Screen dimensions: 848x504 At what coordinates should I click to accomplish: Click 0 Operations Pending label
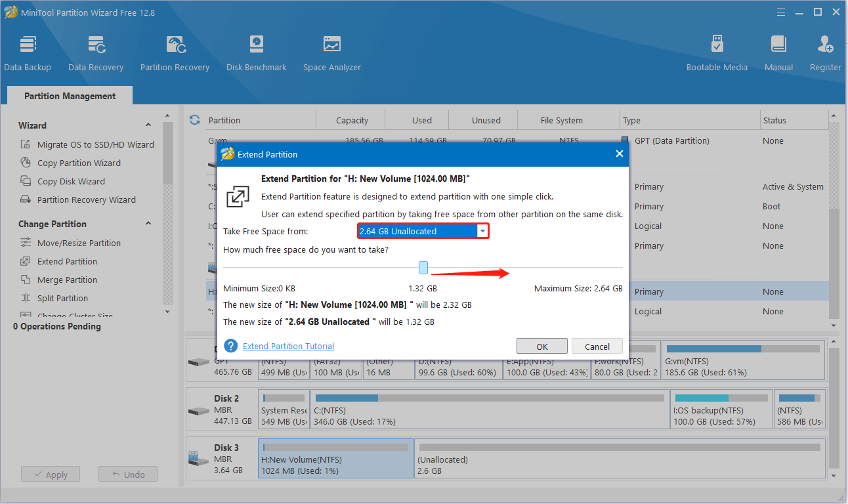pos(57,326)
